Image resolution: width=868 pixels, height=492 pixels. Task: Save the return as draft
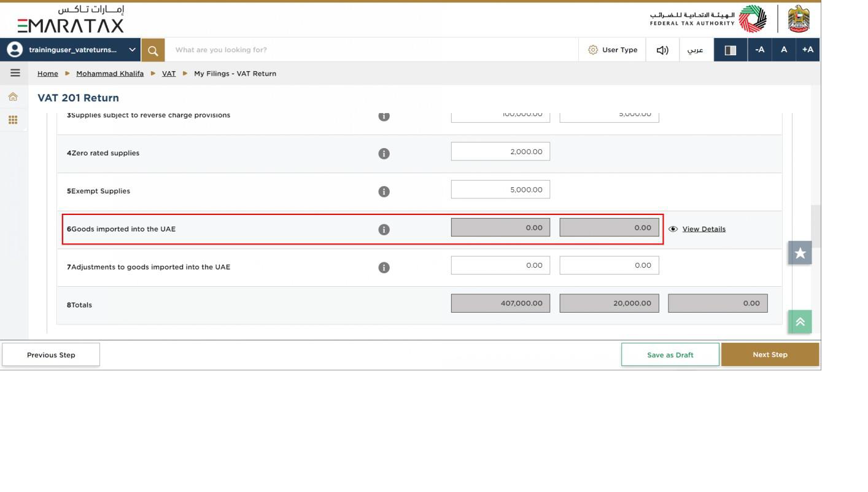click(670, 355)
